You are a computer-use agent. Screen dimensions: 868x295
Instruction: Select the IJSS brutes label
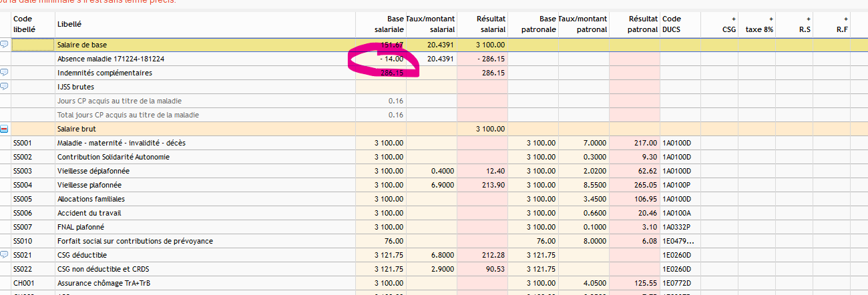tap(75, 87)
